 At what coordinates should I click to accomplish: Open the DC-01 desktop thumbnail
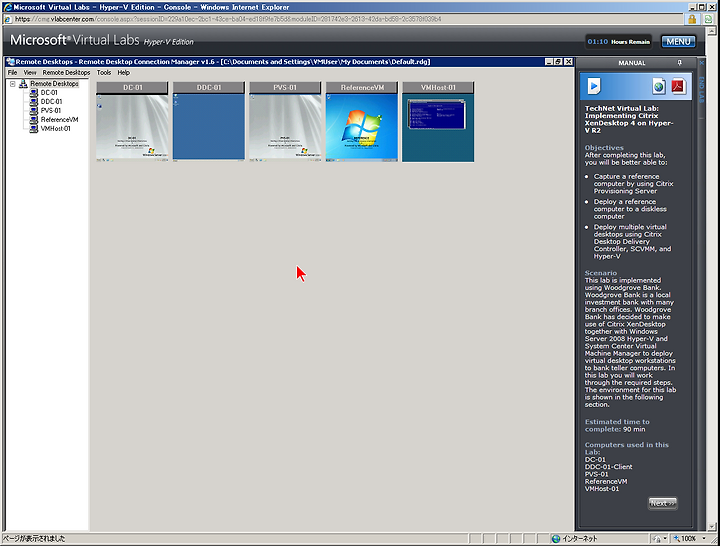[132, 128]
